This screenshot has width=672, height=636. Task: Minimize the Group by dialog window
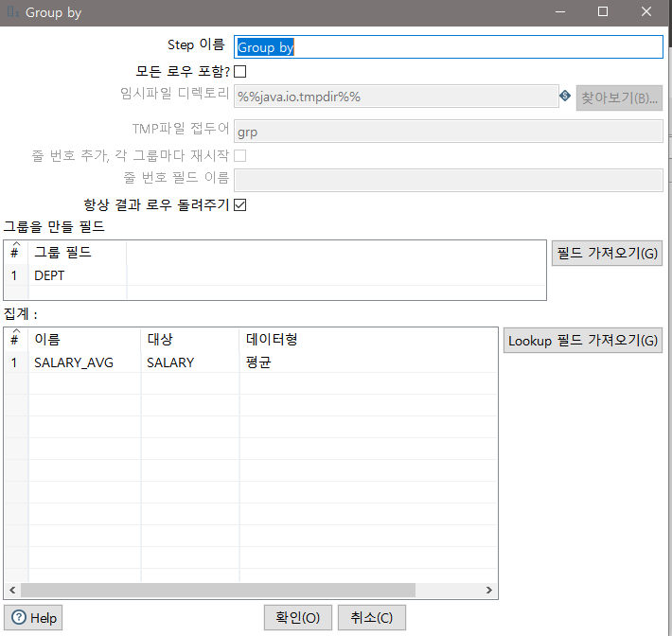[x=559, y=12]
